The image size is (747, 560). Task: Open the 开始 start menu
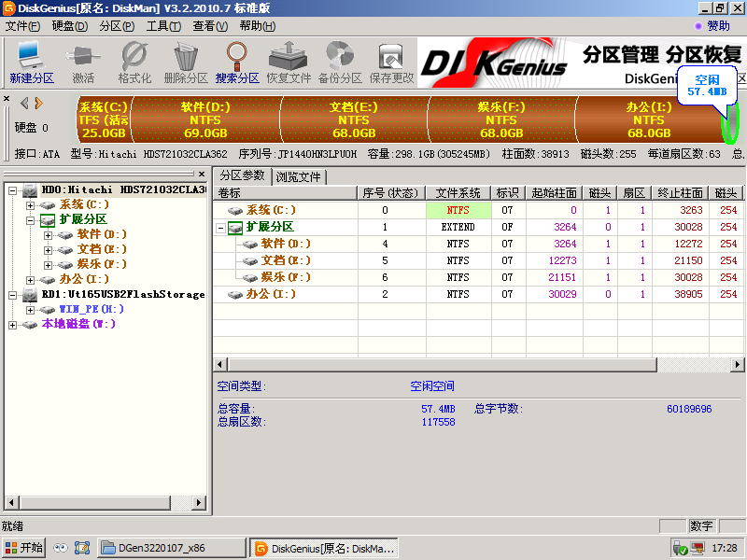(23, 548)
